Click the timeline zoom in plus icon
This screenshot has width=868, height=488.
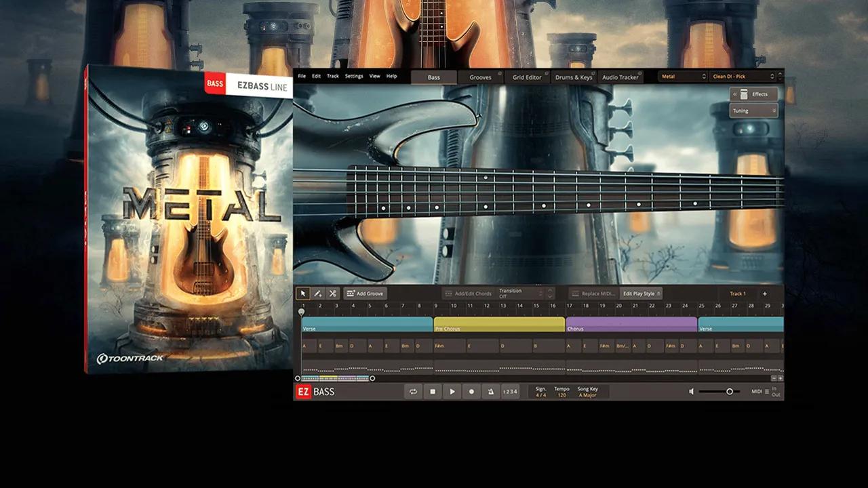click(x=781, y=378)
